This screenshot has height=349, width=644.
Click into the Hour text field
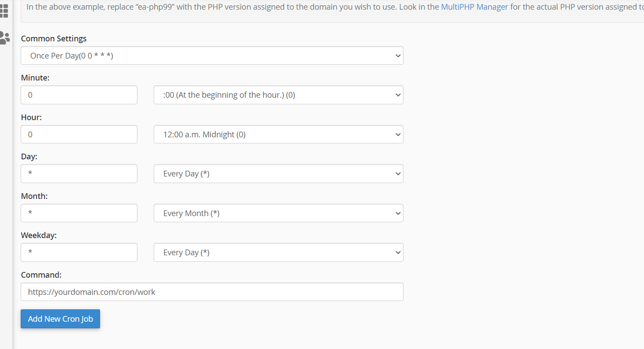[79, 134]
